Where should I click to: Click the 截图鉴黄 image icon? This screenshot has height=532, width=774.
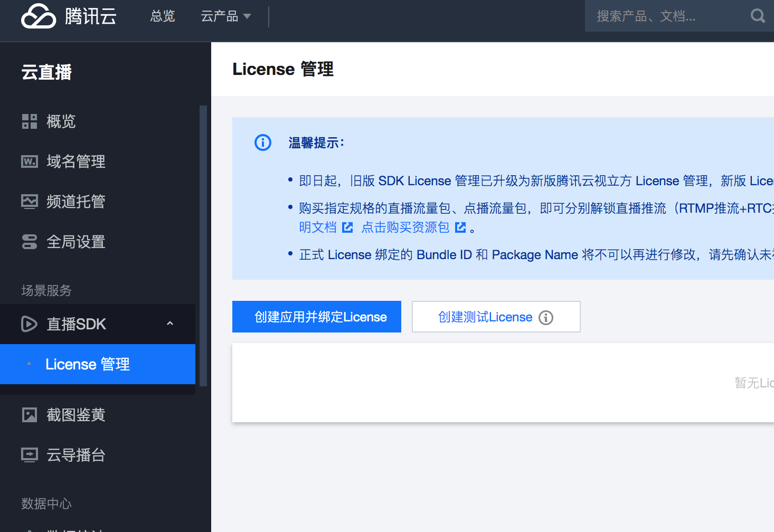pyautogui.click(x=30, y=415)
